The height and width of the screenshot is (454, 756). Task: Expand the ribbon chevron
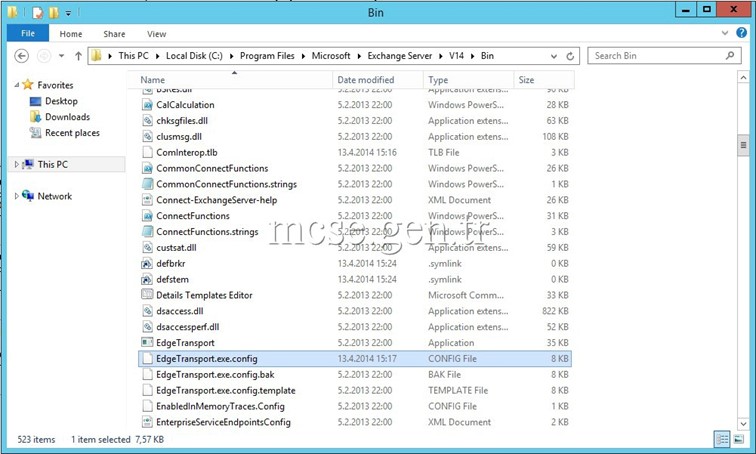[725, 33]
